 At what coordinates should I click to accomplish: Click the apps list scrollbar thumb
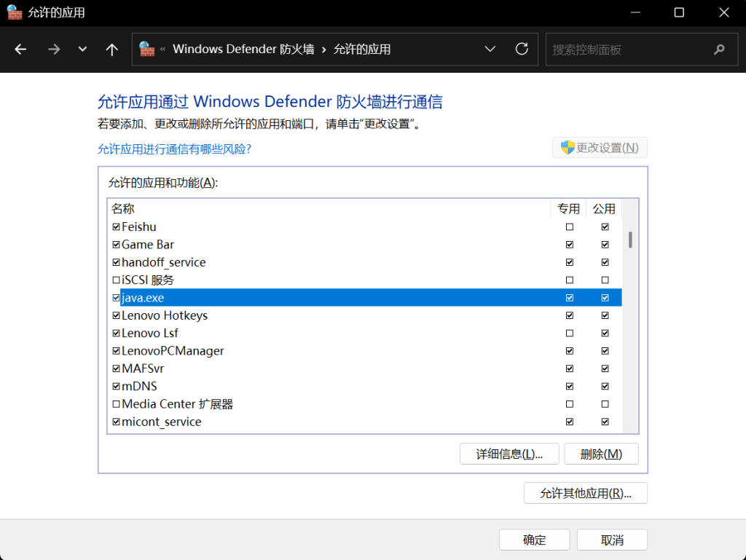coord(630,240)
